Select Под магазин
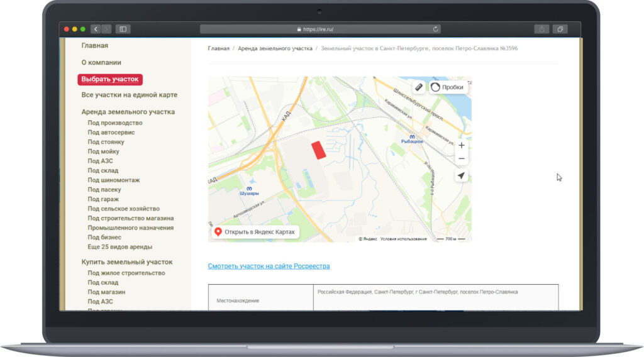Viewport: 644px width, 357px height. pyautogui.click(x=106, y=292)
